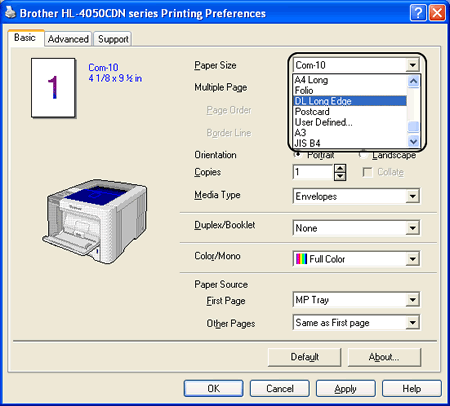Click the context help question mark icon
Viewport: 450px width, 406px height.
pyautogui.click(x=418, y=13)
